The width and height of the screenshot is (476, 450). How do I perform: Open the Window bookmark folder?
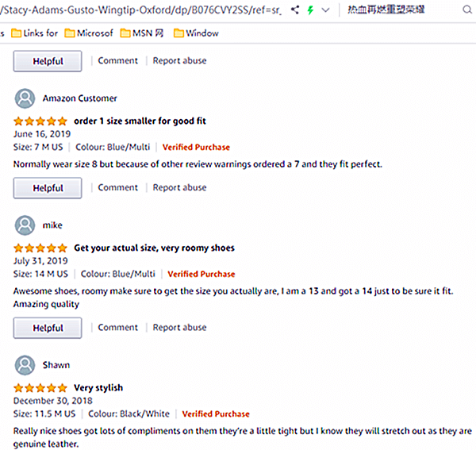coord(195,33)
